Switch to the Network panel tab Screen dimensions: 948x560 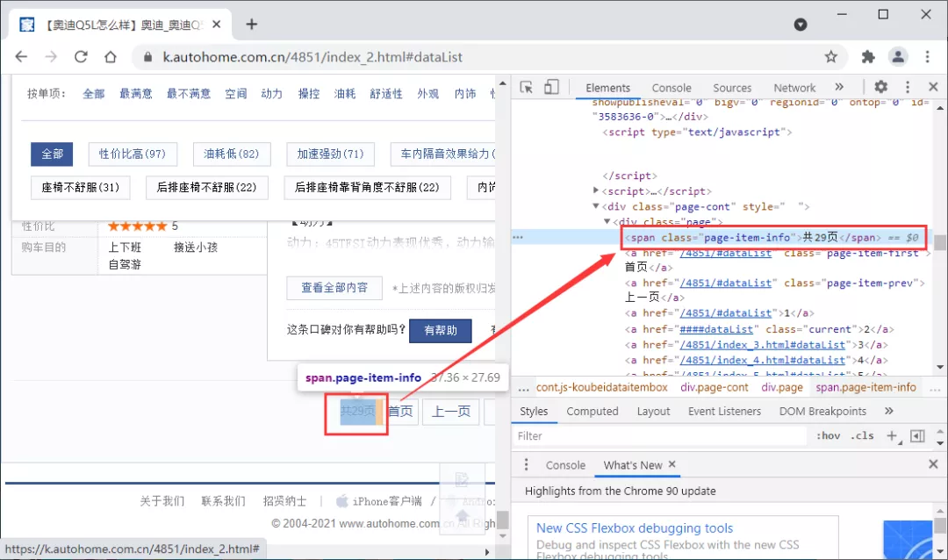pos(794,88)
